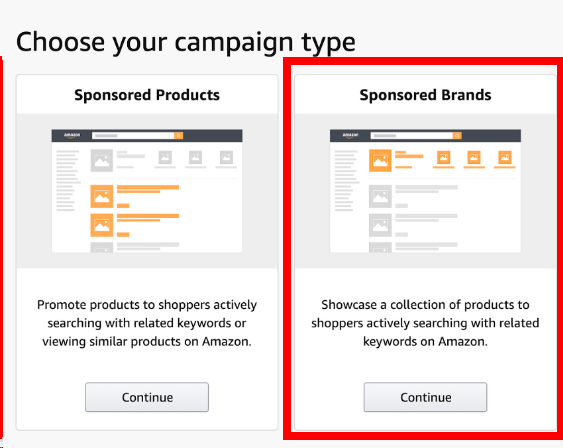This screenshot has height=448, width=563.
Task: Click Continue under Sponsored Products
Action: click(147, 397)
